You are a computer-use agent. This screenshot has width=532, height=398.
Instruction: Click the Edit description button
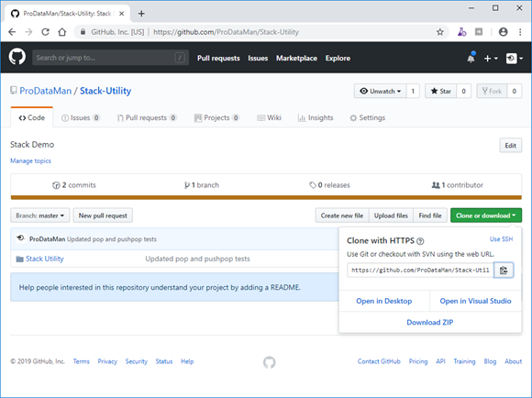(511, 145)
